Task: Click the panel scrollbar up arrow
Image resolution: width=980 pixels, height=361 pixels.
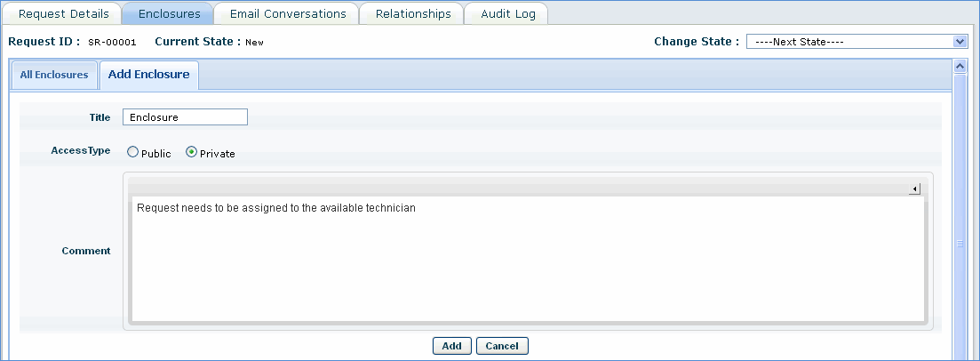Action: (959, 66)
